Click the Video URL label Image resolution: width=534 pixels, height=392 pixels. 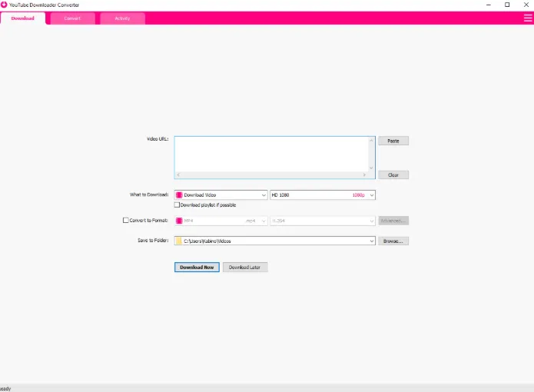pos(158,138)
